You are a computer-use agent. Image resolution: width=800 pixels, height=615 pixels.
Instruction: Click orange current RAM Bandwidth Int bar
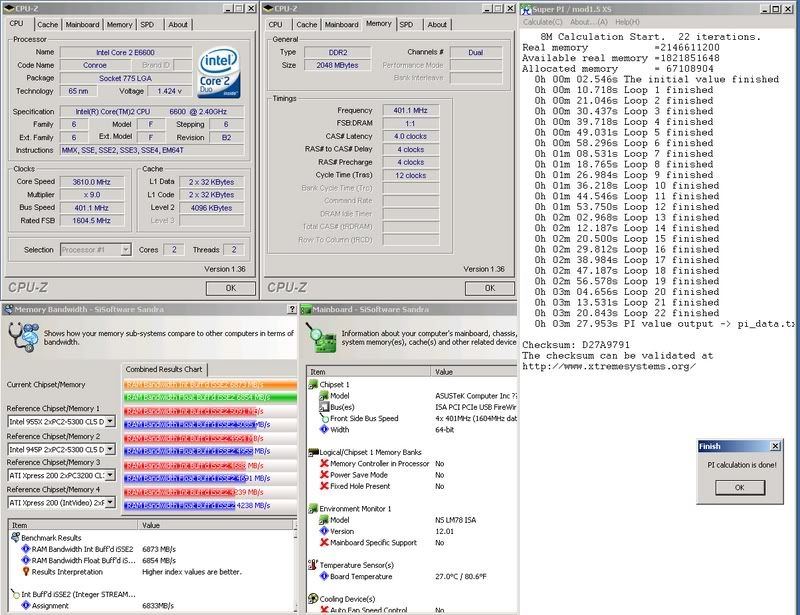click(x=210, y=385)
